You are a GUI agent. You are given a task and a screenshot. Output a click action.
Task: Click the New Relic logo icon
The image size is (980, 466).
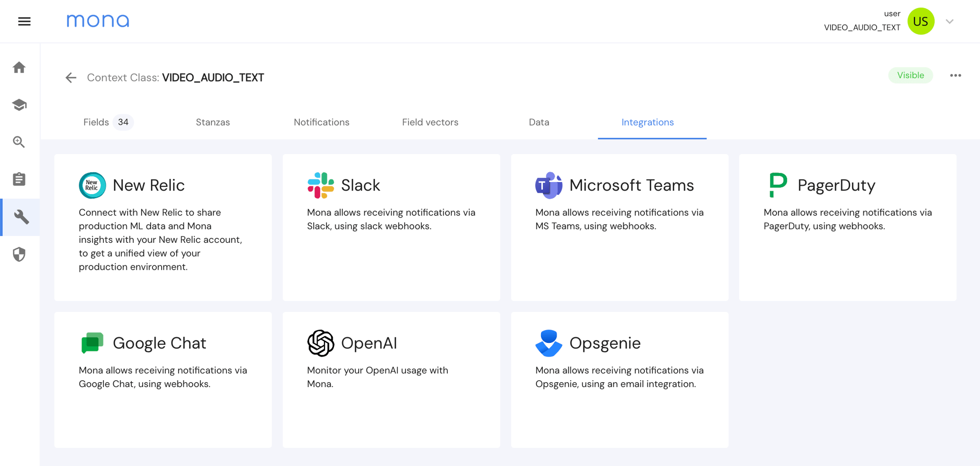tap(93, 185)
